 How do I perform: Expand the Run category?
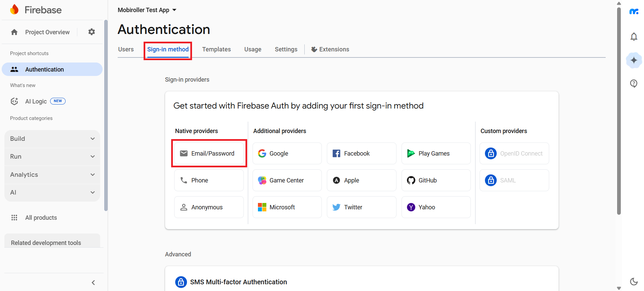pyautogui.click(x=52, y=157)
